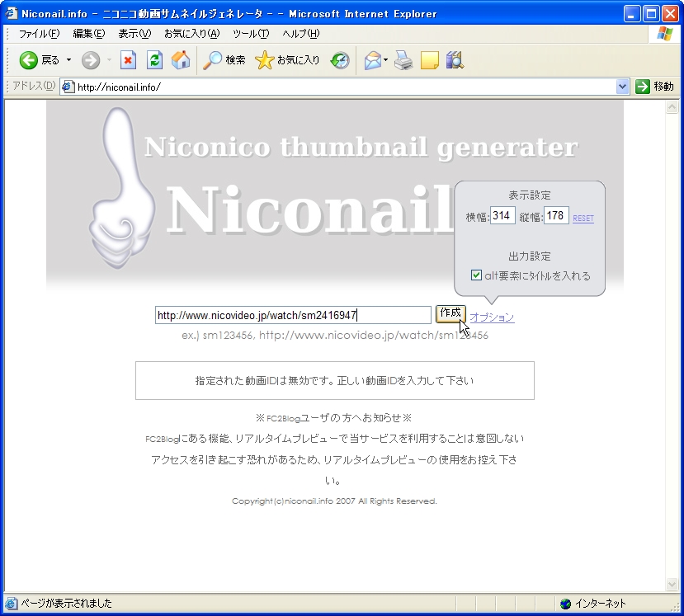The height and width of the screenshot is (616, 684).
Task: Open the ツール(T) menu
Action: (x=251, y=34)
